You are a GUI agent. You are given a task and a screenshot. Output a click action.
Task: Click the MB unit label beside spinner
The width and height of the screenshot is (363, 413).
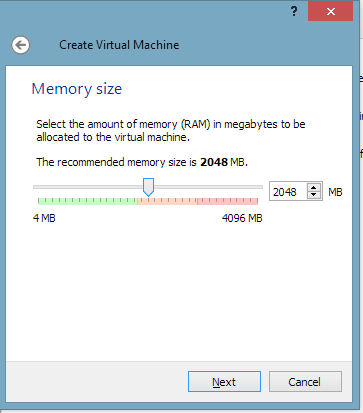(335, 192)
